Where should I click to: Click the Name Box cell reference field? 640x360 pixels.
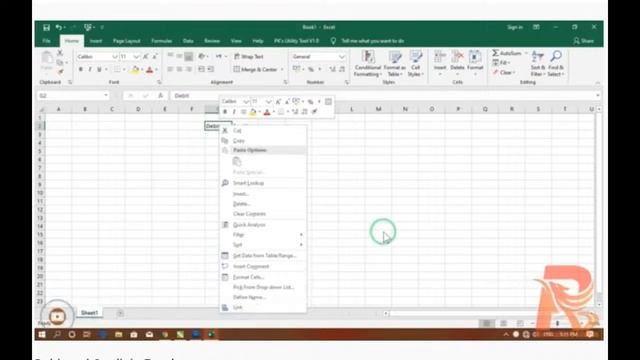coord(73,96)
